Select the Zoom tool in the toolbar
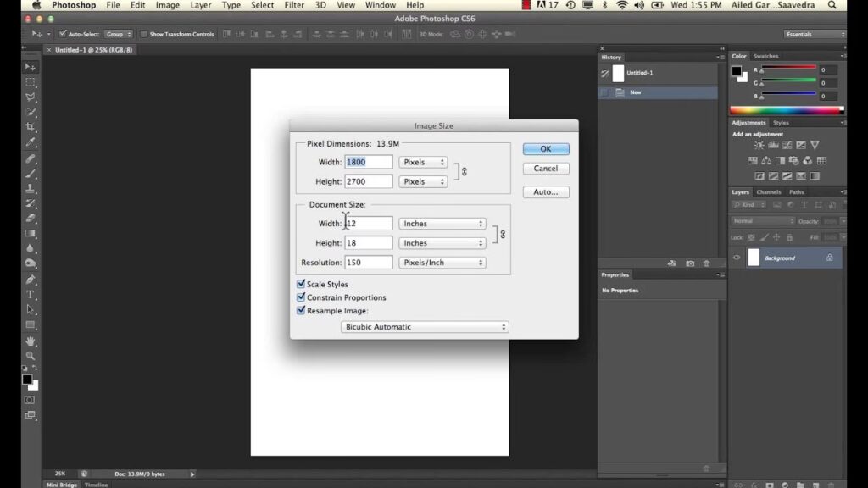Viewport: 868px width, 488px height. tap(31, 356)
